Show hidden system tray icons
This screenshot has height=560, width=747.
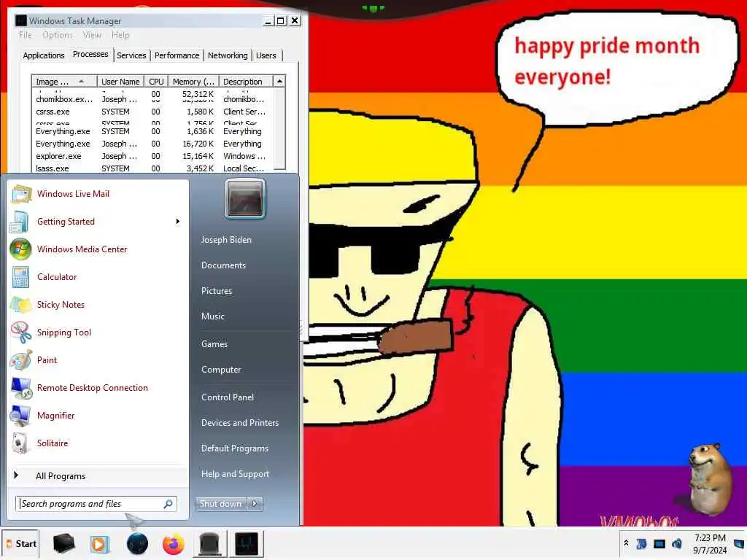(626, 543)
